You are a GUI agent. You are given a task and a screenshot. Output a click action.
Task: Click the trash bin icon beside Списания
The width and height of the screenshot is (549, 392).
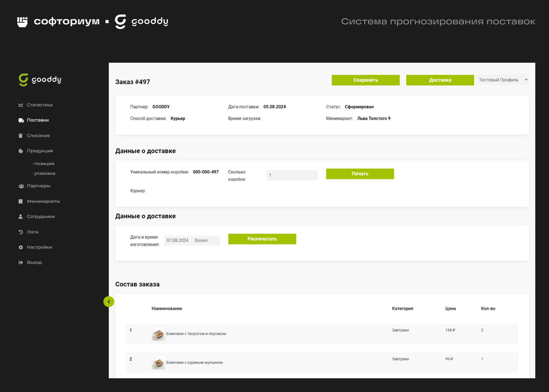(21, 136)
